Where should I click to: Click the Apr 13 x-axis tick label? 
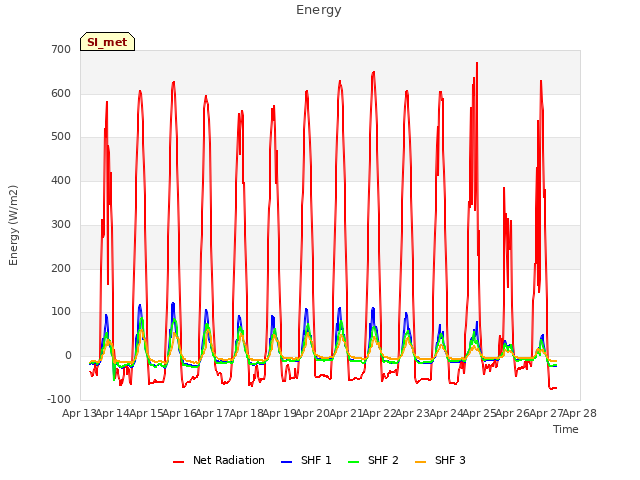point(79,413)
